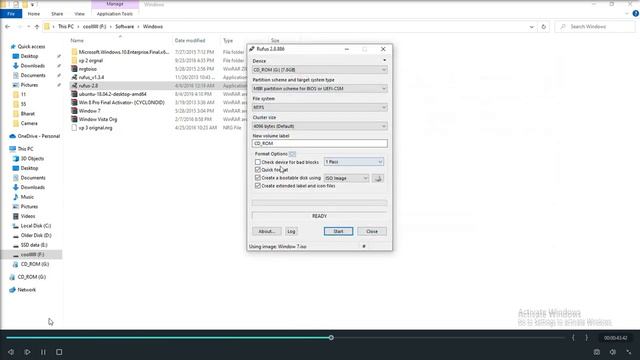Click Software in the address breadcrumb
This screenshot has height=360, width=640.
click(124, 27)
